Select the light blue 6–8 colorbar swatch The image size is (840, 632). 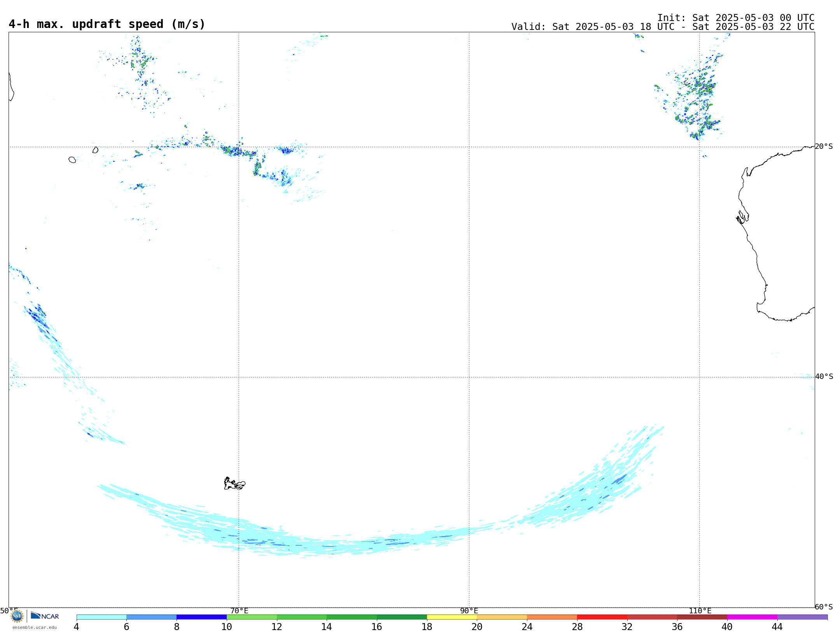tap(152, 617)
